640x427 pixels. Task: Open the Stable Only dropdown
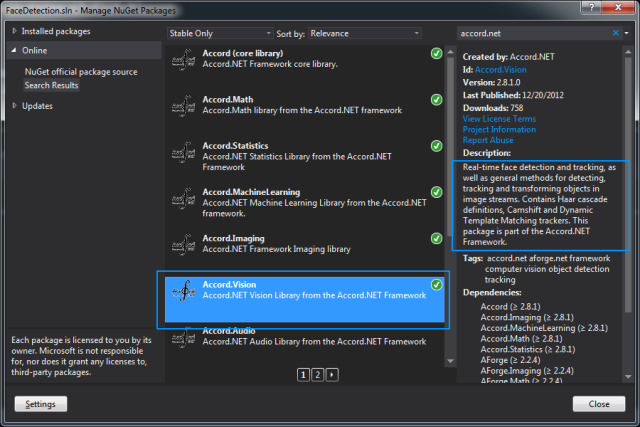[220, 33]
